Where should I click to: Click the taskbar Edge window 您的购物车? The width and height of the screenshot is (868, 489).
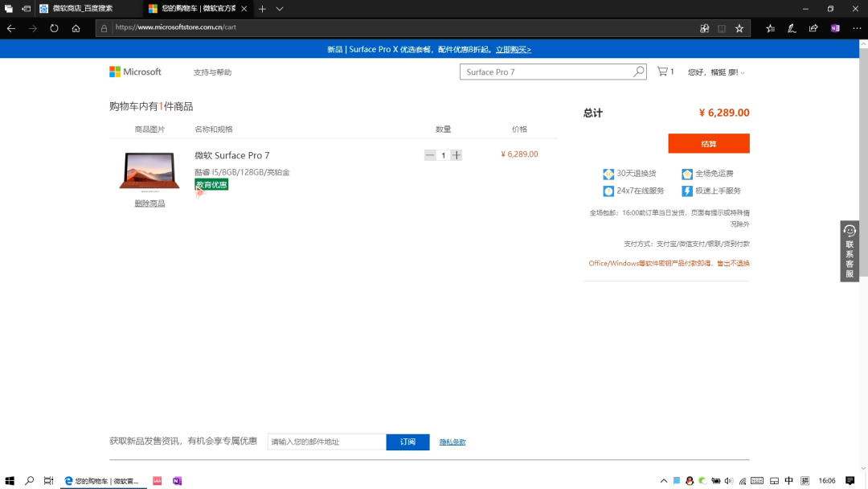[103, 481]
